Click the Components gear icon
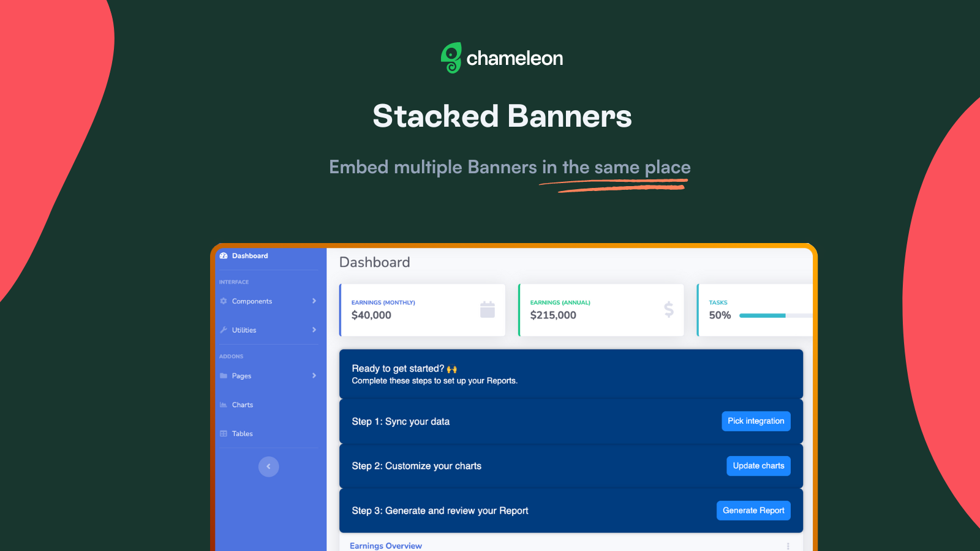Image resolution: width=980 pixels, height=551 pixels. point(224,301)
